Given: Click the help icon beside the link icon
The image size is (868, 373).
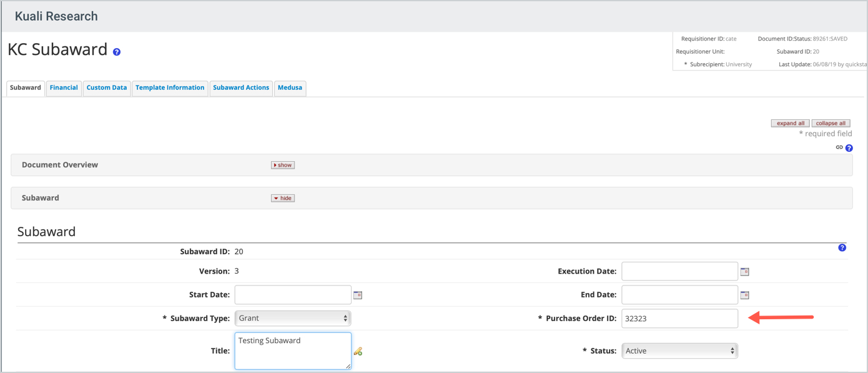Looking at the screenshot, I should click(x=849, y=148).
